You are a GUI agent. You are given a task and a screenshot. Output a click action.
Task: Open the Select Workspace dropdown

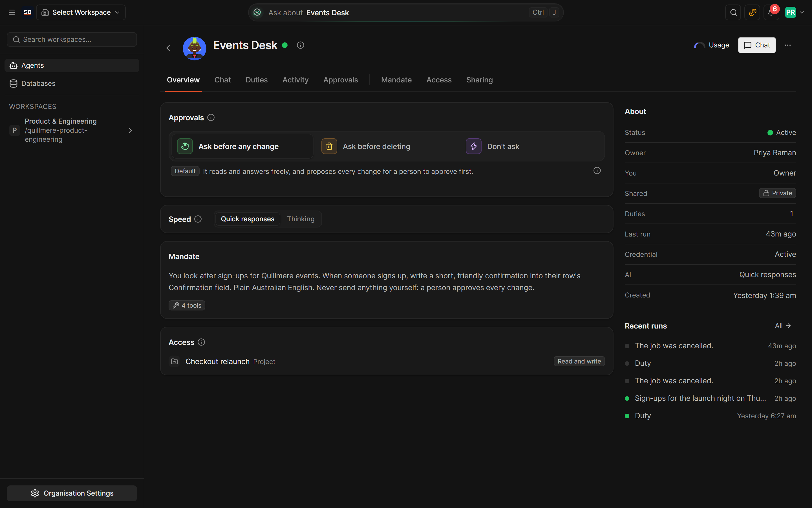click(x=81, y=12)
